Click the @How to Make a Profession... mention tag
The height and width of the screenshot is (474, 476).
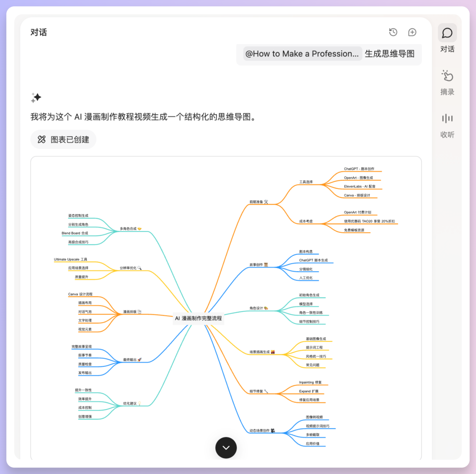302,54
